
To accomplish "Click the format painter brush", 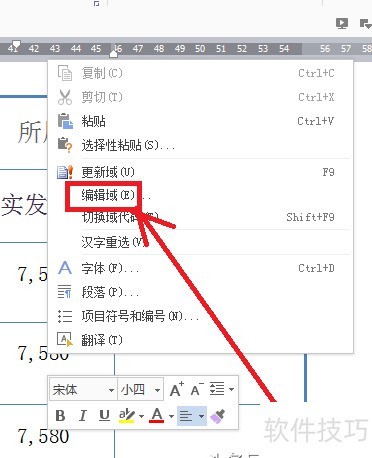I will click(217, 416).
